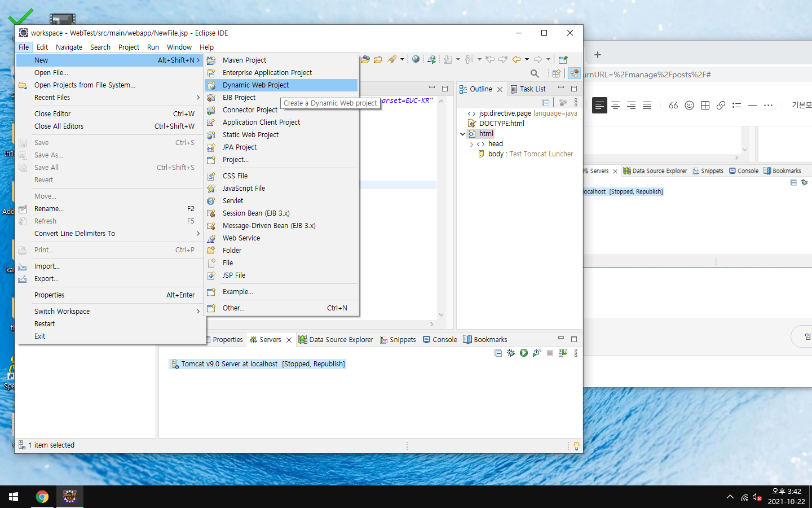Click the Open Type pen toolbar icon
Screen dimensions: 812x508
(x=392, y=59)
